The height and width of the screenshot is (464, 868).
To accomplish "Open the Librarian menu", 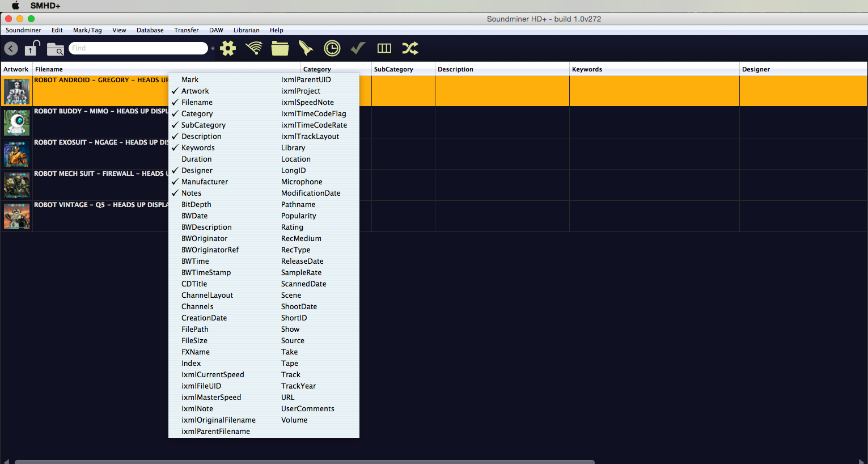I will click(x=247, y=30).
